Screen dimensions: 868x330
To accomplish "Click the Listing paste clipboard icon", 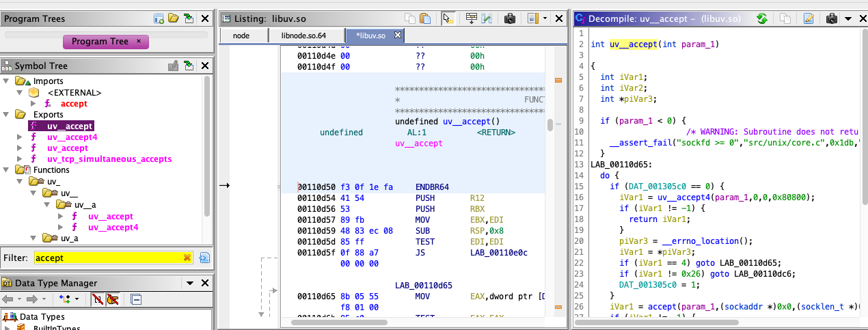I will click(x=425, y=18).
